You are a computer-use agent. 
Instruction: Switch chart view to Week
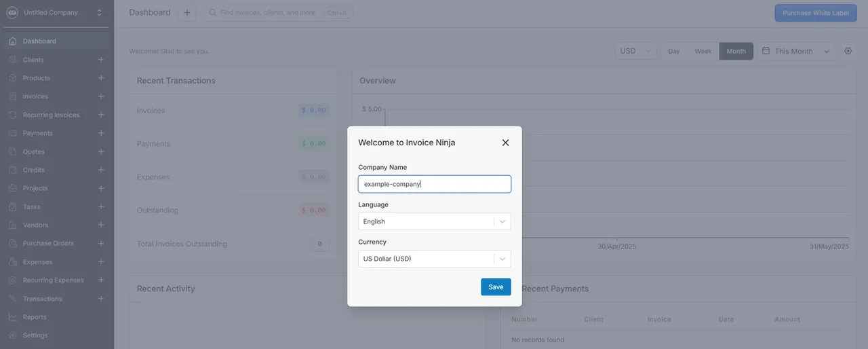coord(703,51)
